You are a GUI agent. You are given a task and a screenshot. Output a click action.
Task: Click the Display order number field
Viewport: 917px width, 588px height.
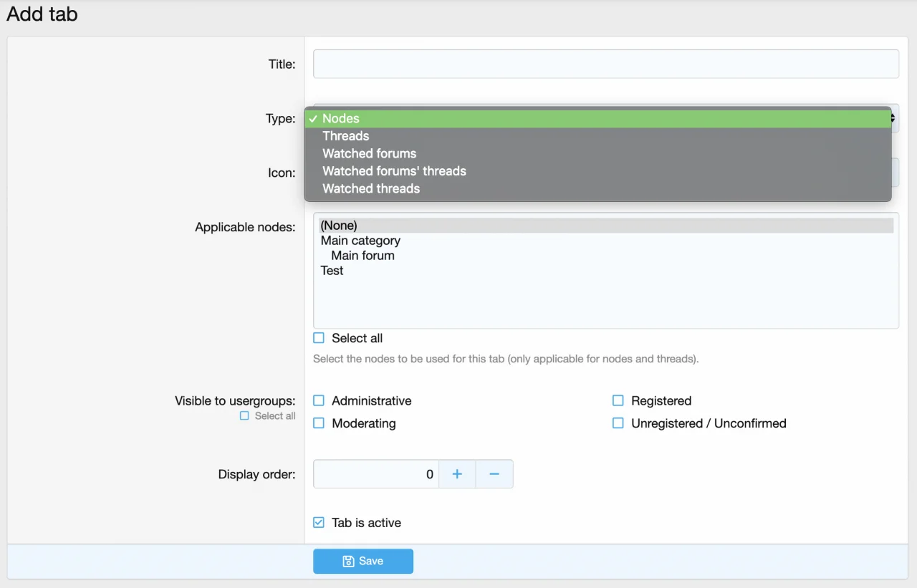pyautogui.click(x=375, y=474)
